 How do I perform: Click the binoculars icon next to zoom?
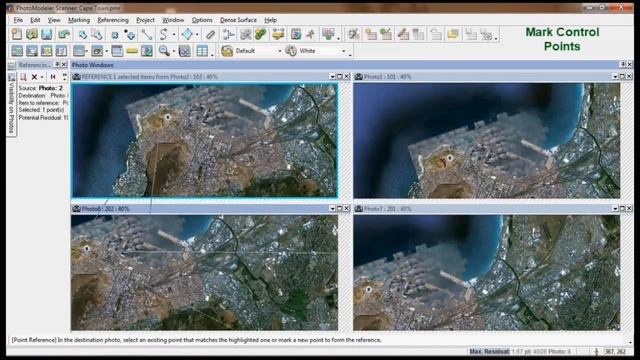[184, 51]
